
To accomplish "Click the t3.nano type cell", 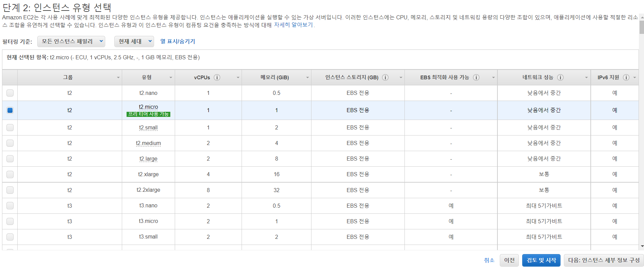I will click(148, 206).
